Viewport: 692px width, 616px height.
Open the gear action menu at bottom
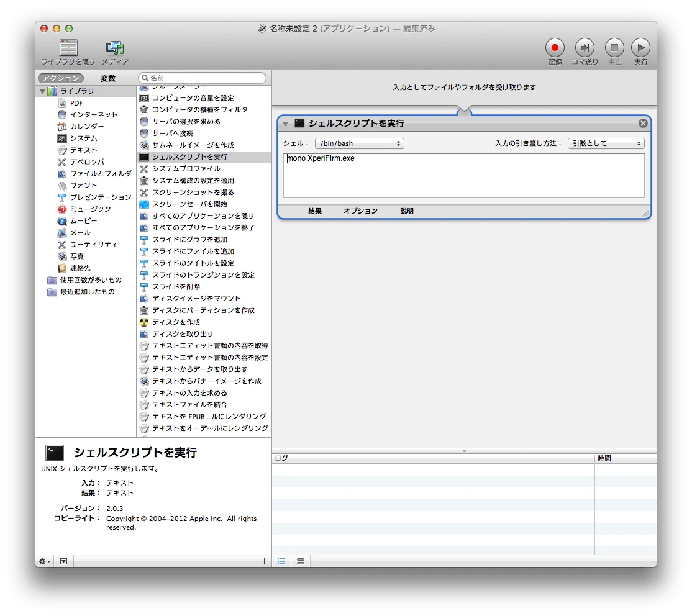coord(44,561)
